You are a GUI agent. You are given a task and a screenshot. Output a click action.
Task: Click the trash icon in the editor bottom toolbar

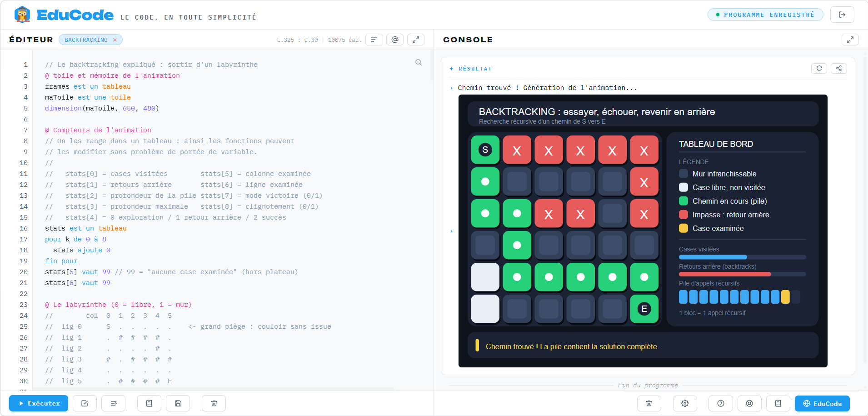coord(214,403)
